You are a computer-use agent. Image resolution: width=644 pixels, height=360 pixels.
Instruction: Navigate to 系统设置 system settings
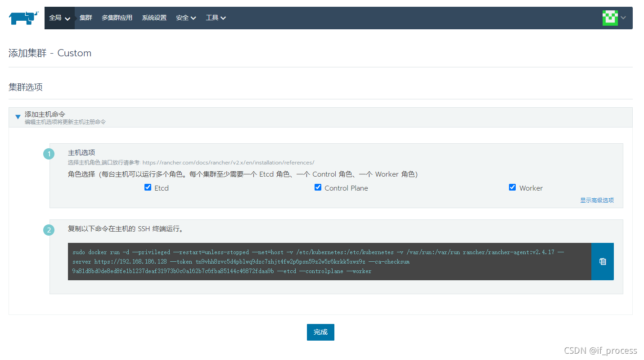click(x=154, y=18)
